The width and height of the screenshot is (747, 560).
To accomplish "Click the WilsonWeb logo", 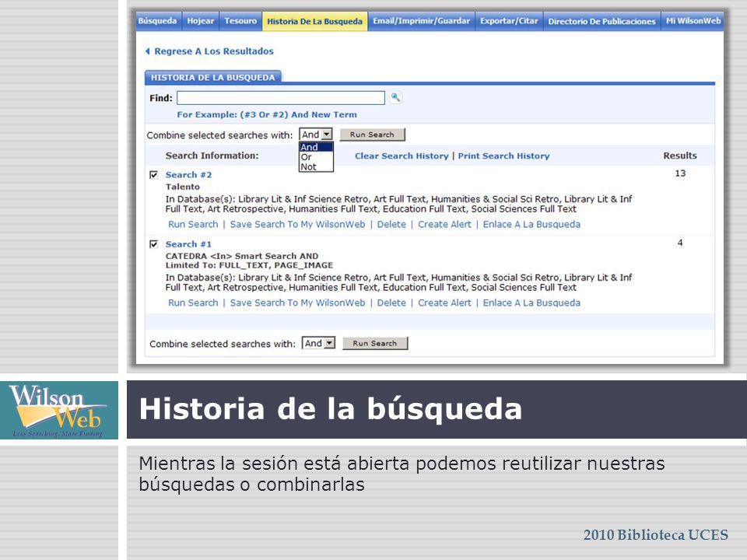I will click(x=59, y=410).
